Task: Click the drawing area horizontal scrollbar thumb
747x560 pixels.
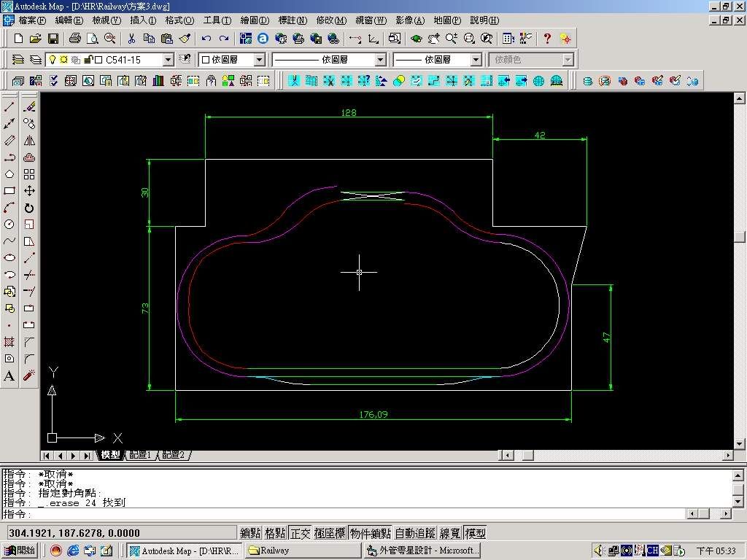Action: 528,455
